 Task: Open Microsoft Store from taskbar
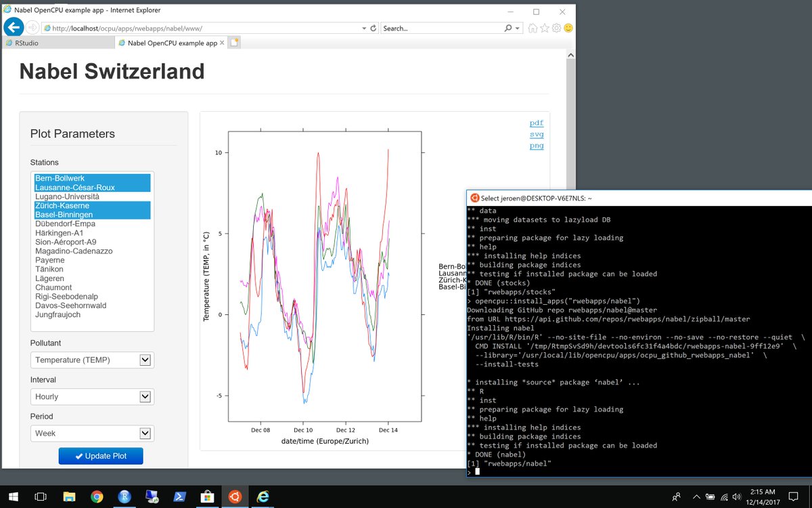pyautogui.click(x=207, y=496)
